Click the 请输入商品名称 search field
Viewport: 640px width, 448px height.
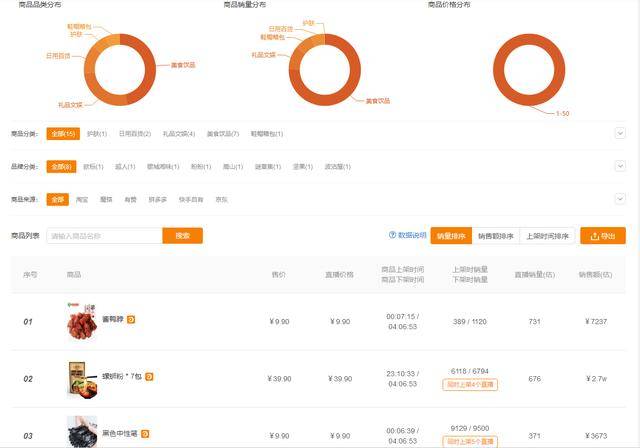coord(103,236)
